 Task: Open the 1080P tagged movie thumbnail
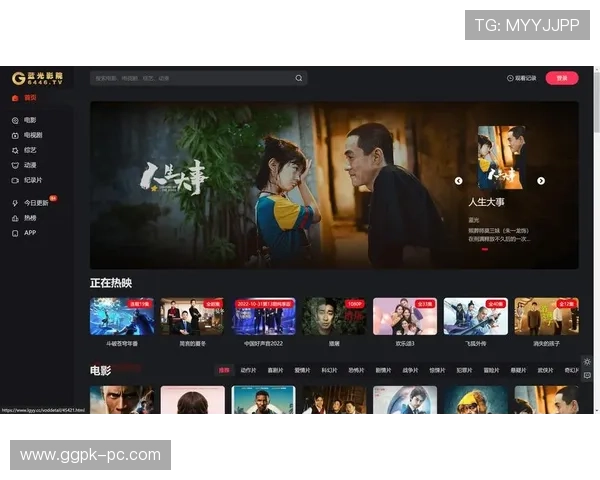(334, 317)
